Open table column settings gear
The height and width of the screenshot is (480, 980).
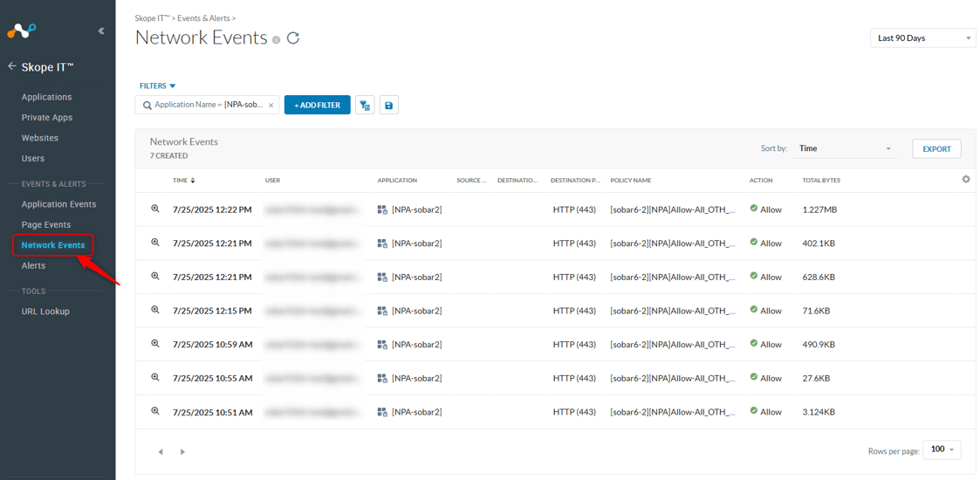point(966,180)
